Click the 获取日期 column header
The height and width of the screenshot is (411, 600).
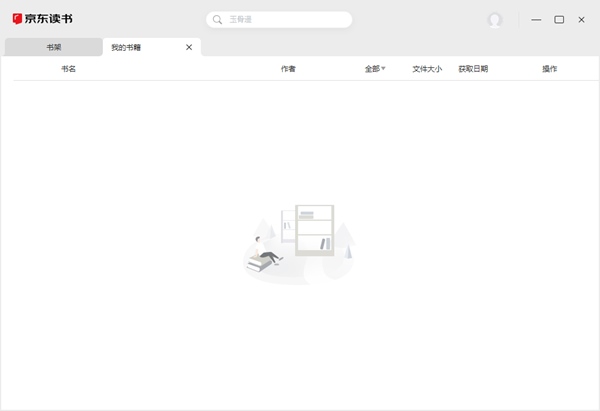click(473, 69)
